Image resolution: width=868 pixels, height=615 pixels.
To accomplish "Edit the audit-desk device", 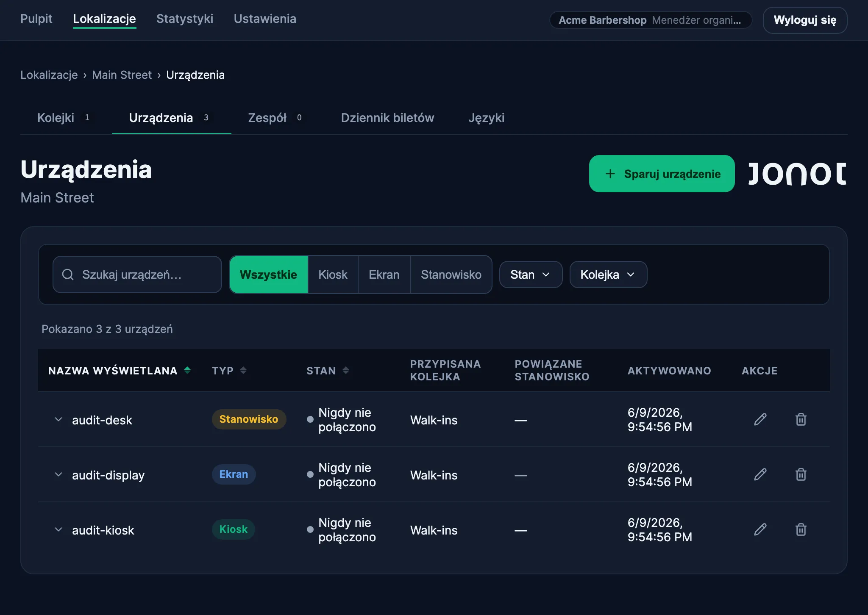I will (760, 419).
